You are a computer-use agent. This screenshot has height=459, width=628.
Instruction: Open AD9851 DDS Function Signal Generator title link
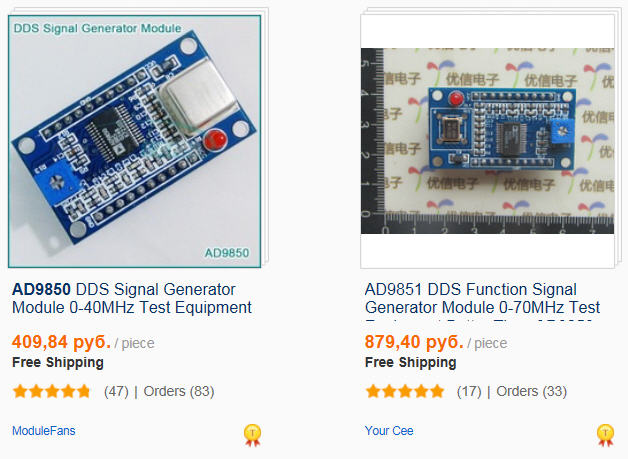482,298
